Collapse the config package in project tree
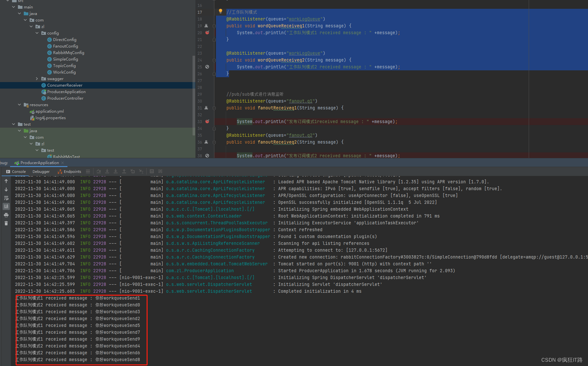Screen dimensions: 588x366 click(37, 33)
